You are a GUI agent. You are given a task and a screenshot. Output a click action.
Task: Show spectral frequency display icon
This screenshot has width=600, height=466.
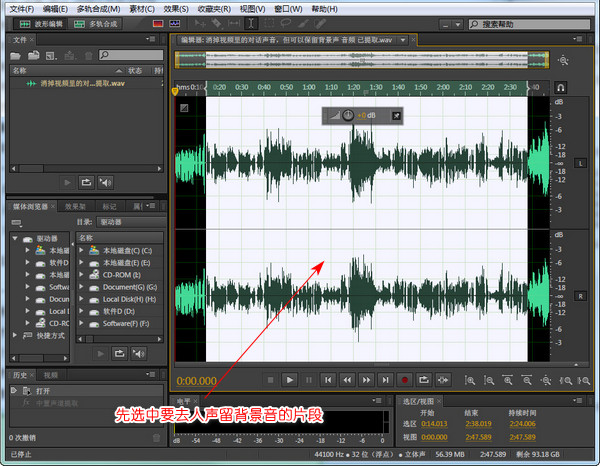pyautogui.click(x=158, y=24)
